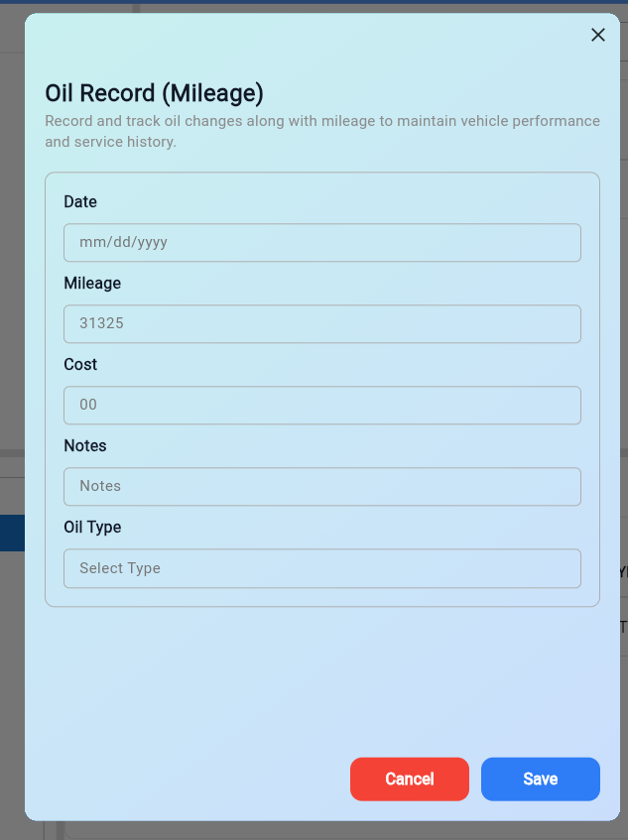The image size is (628, 840).
Task: Click the blue highlighted sidebar item behind dialog
Action: click(12, 533)
